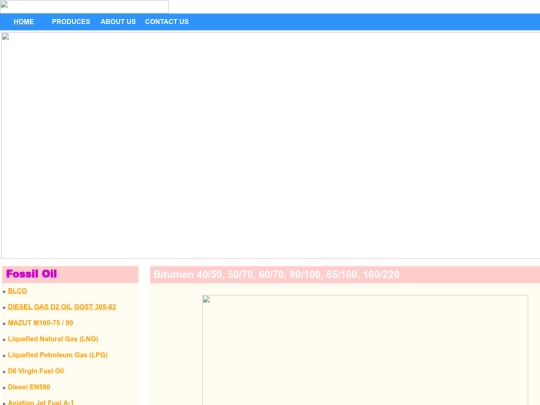The height and width of the screenshot is (405, 540).
Task: Go to the PRODUCES page
Action: click(x=71, y=22)
